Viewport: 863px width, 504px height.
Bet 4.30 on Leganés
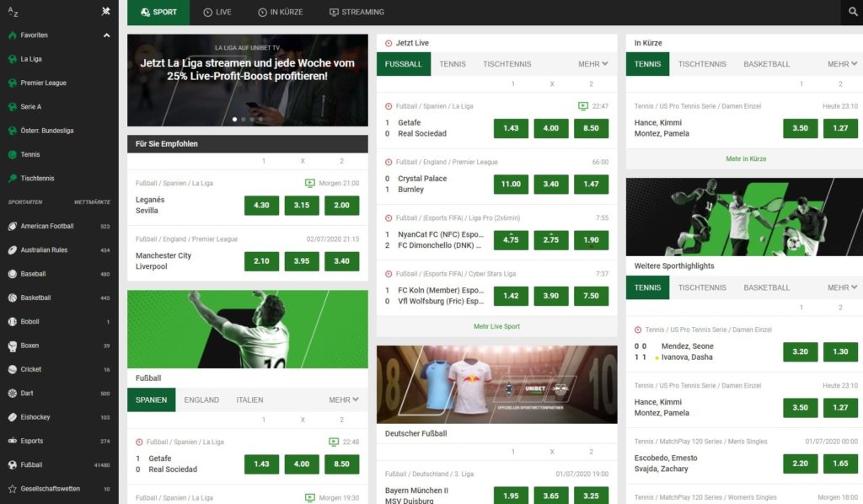(x=261, y=206)
